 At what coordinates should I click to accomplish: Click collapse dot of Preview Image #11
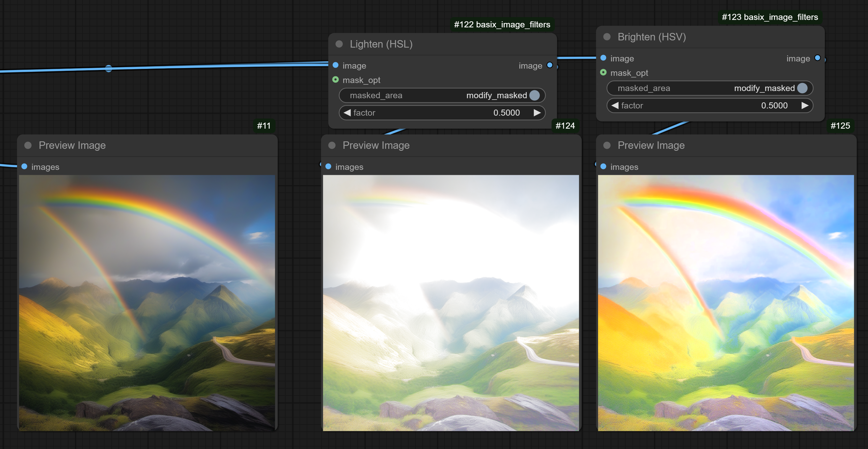point(28,145)
